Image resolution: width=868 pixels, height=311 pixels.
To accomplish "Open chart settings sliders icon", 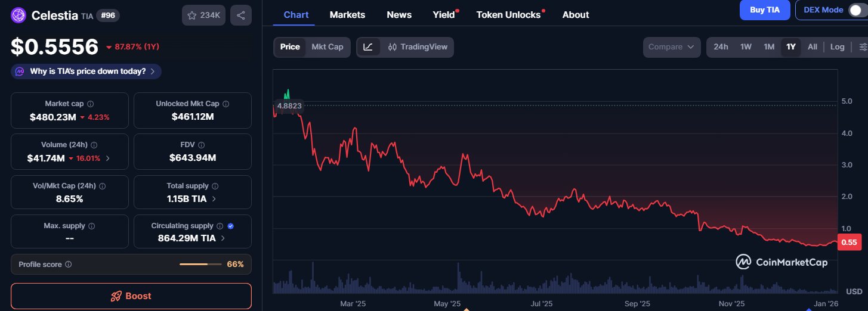I will (x=863, y=47).
